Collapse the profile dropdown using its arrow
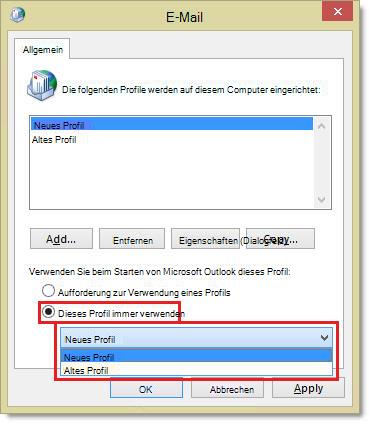 [x=324, y=338]
